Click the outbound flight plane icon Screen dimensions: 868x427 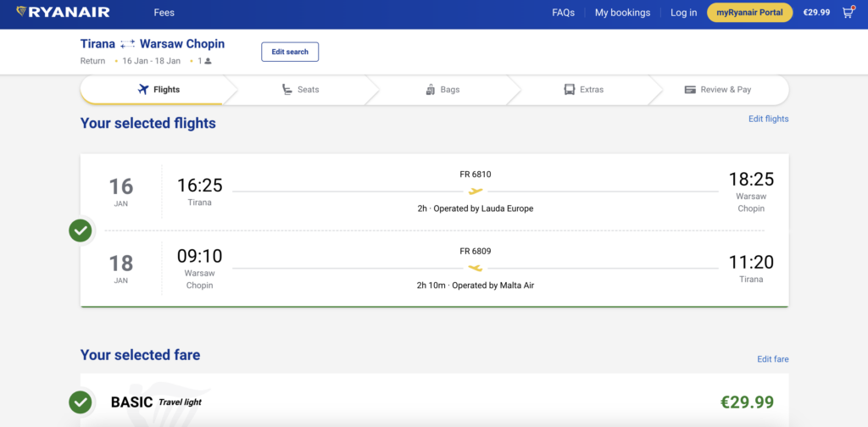coord(476,191)
